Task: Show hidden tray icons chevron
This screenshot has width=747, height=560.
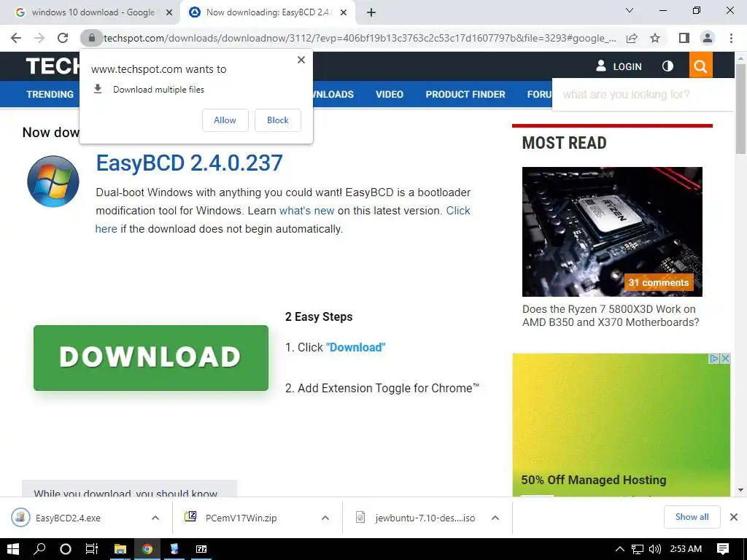Action: 620,549
